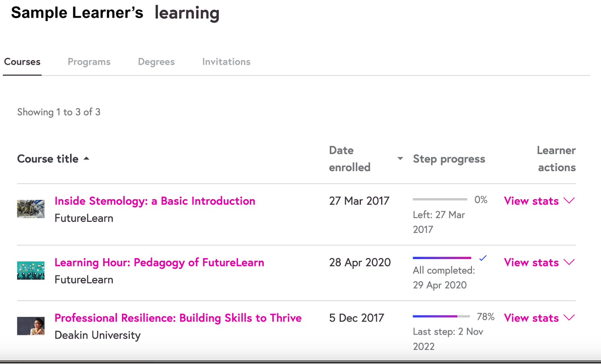Click the 0% progress bar for Inside Stemology
Viewport: 601px width, 364px height.
(x=439, y=200)
